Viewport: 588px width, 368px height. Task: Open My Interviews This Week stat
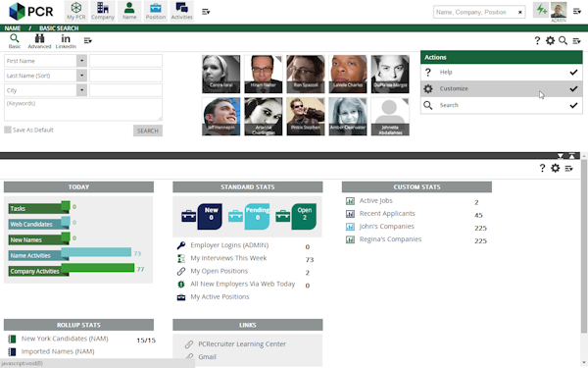coord(228,258)
